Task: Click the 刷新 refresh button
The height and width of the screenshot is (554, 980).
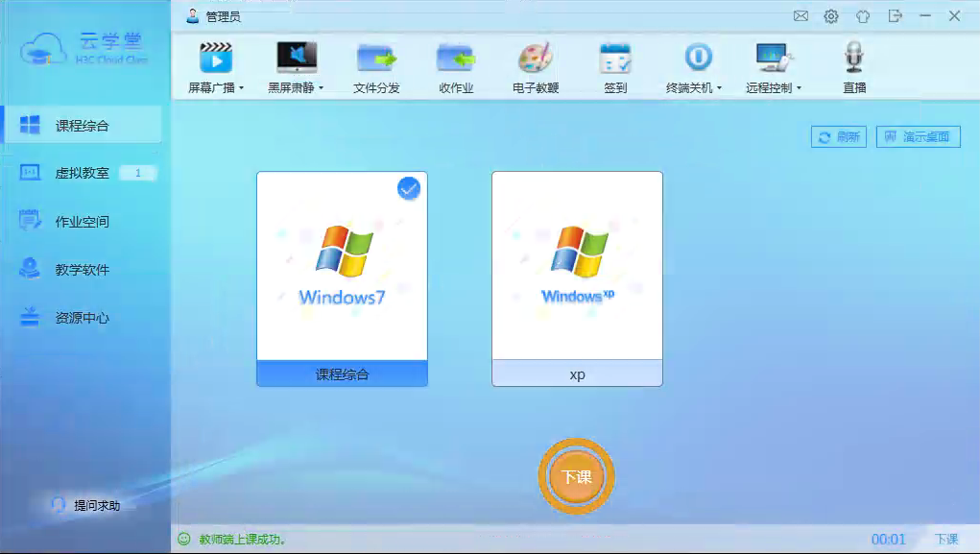Action: (x=839, y=137)
